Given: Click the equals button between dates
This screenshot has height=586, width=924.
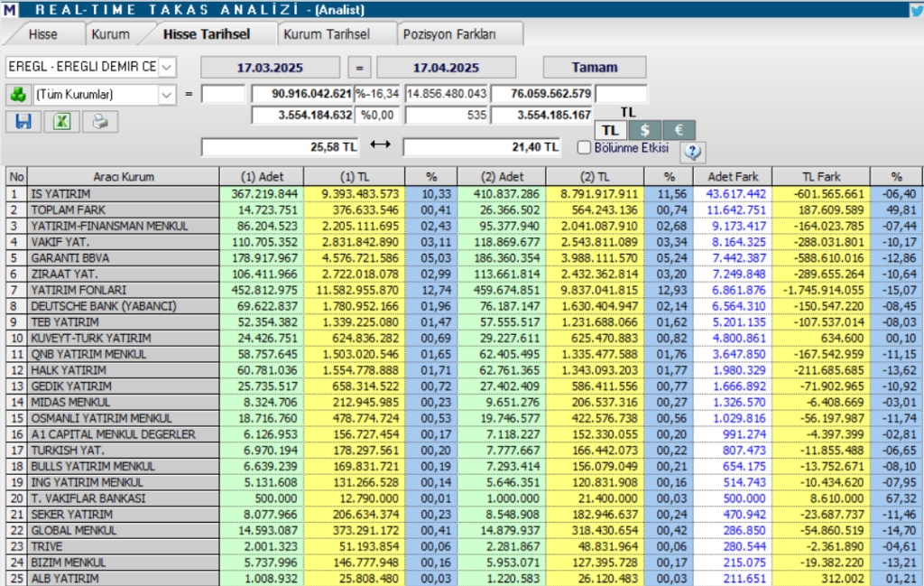Looking at the screenshot, I should (358, 68).
